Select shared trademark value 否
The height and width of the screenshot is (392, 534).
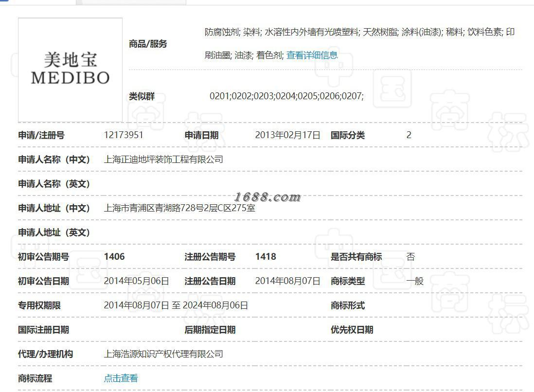pos(411,256)
